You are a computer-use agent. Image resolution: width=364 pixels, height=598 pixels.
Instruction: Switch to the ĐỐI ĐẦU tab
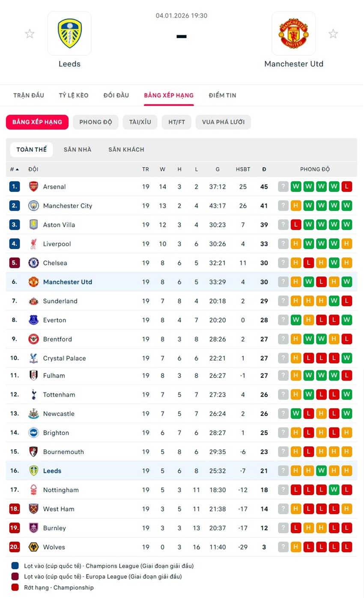click(116, 95)
